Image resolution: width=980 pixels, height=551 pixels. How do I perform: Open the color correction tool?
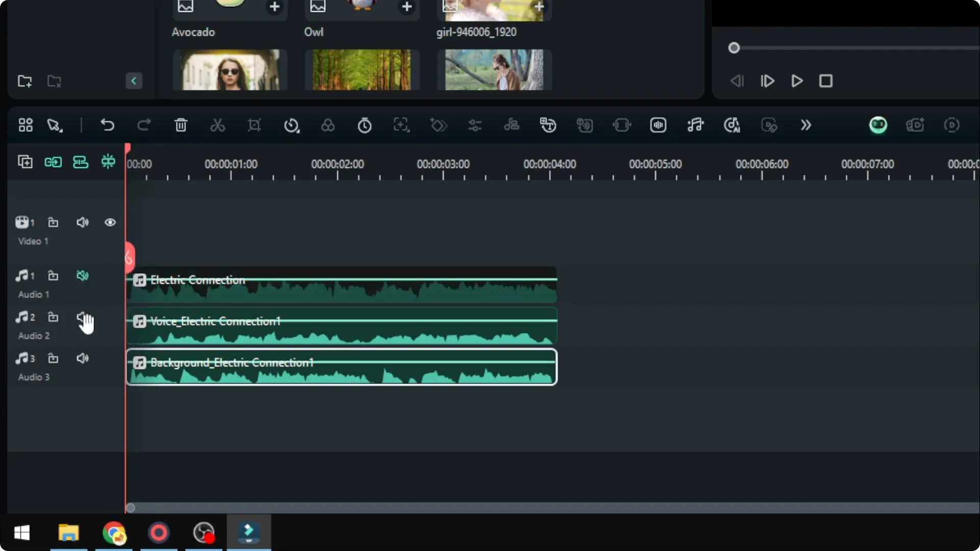coord(328,125)
